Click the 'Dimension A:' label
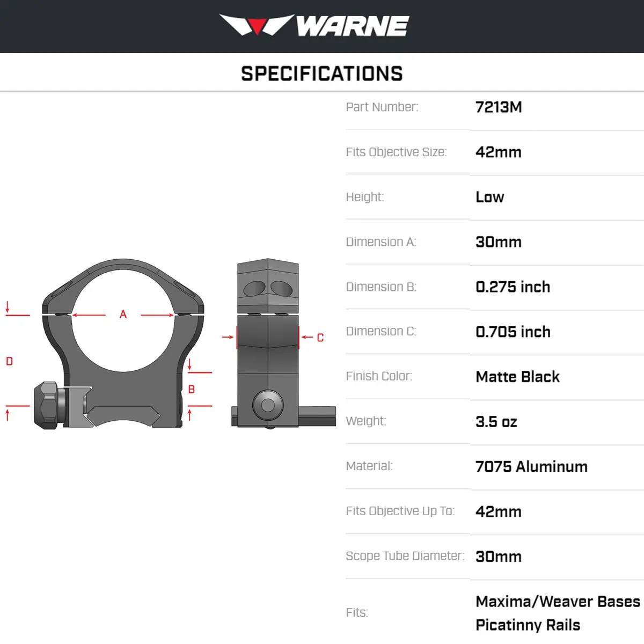 coord(381,242)
